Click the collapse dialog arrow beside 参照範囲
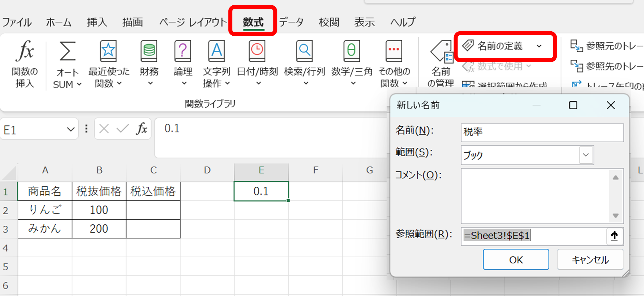 click(x=614, y=236)
